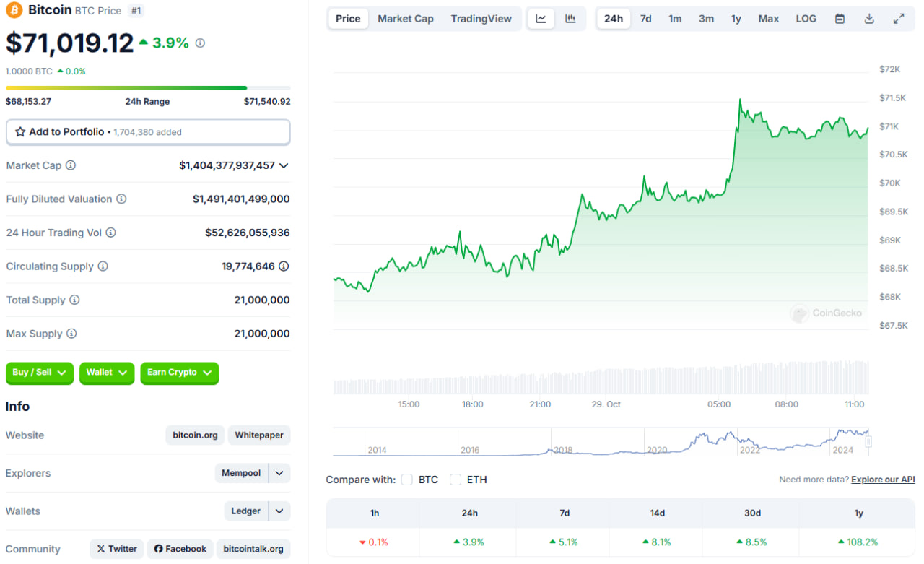924x564 pixels.
Task: Switch to candlestick chart view icon
Action: point(570,19)
